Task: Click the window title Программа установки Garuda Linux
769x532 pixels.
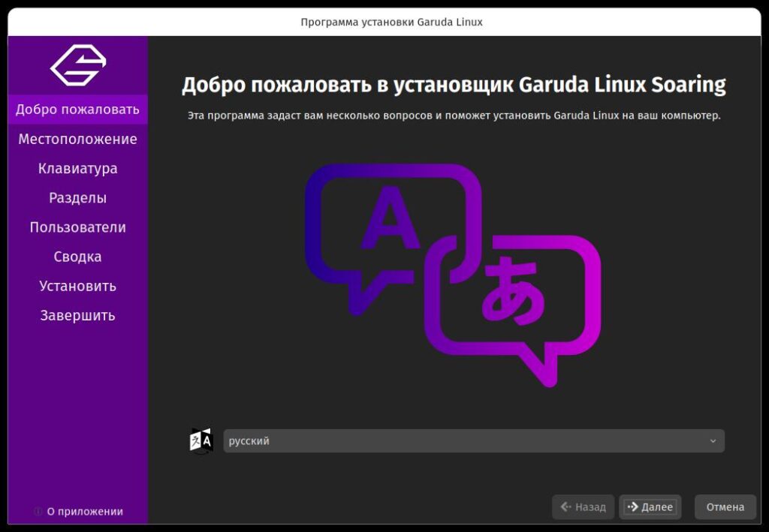Action: [391, 22]
